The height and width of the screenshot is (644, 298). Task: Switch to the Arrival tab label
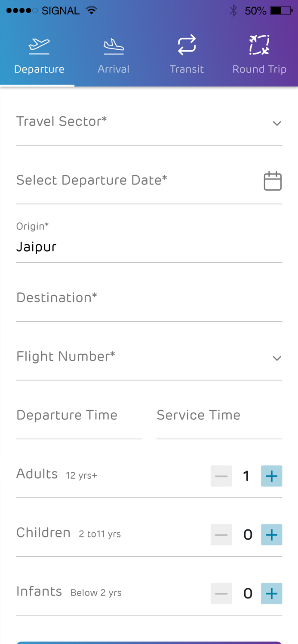pyautogui.click(x=114, y=69)
